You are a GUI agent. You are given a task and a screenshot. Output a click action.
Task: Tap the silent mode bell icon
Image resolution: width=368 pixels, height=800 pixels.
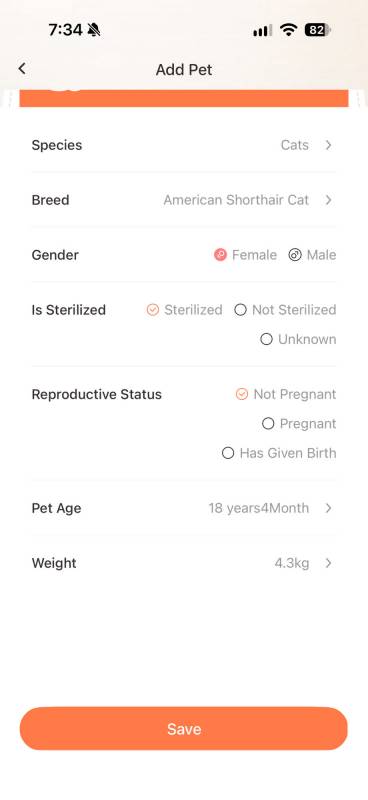point(94,30)
